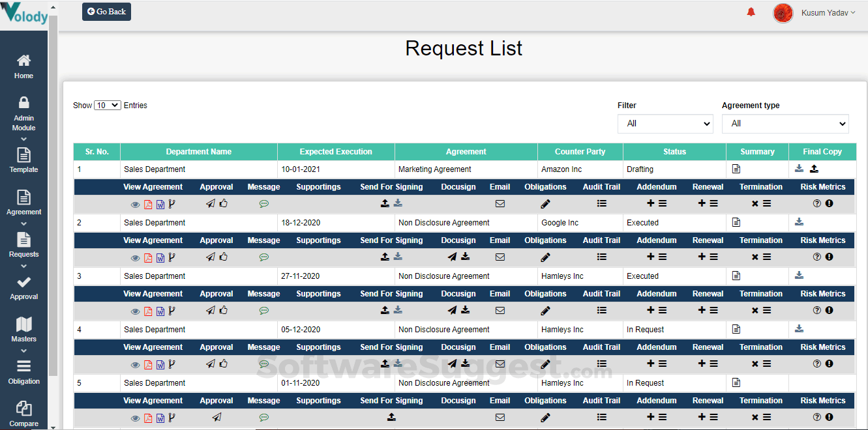Open the Audit Trail list for Hamleys Inc

pyautogui.click(x=601, y=311)
